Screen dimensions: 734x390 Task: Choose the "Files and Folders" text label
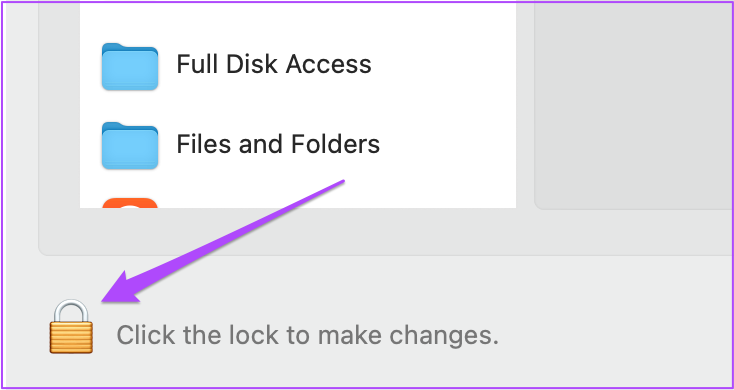[278, 144]
